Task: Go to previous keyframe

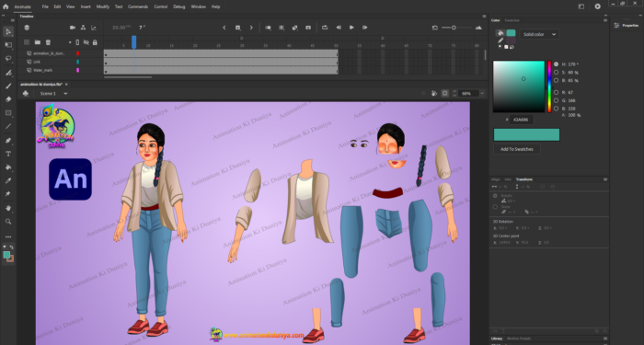Action: click(x=224, y=28)
